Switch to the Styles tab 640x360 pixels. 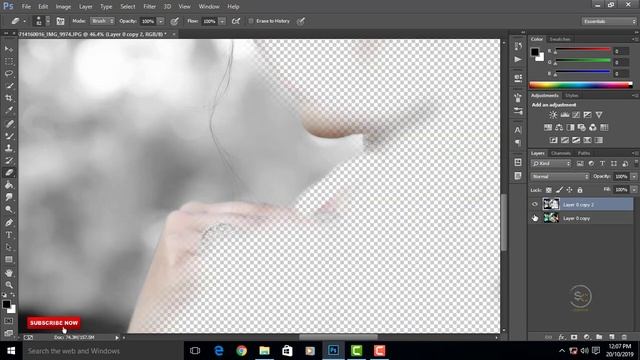point(571,96)
